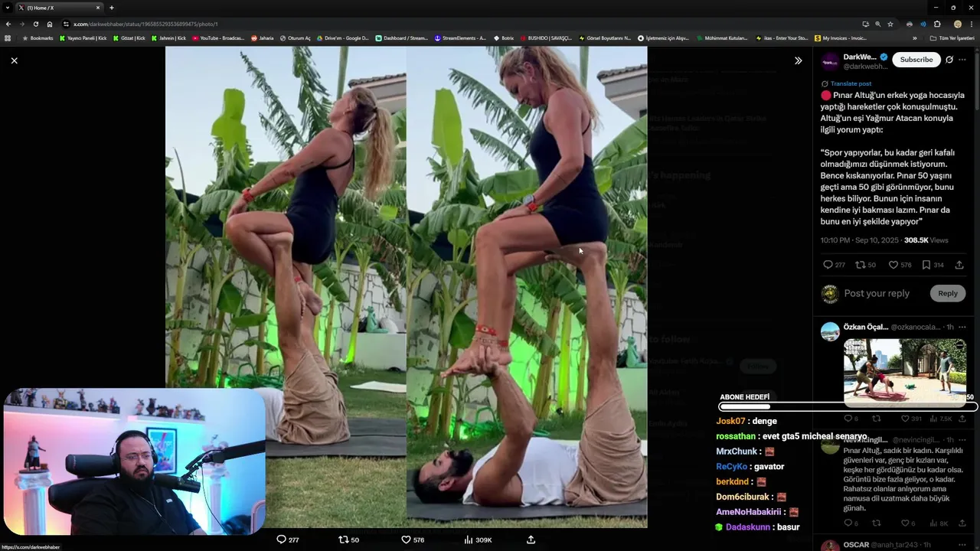Open the 308.5K Views count
Viewport: 980px width, 551px height.
point(926,240)
